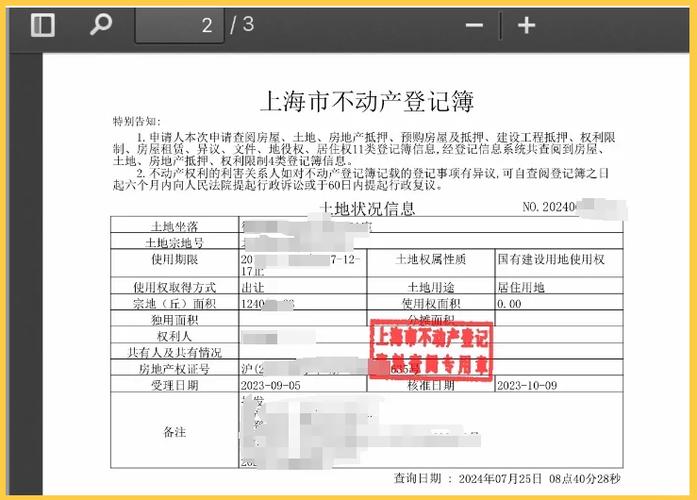Image resolution: width=697 pixels, height=500 pixels.
Task: Click the 核准日期 label
Action: 431,385
